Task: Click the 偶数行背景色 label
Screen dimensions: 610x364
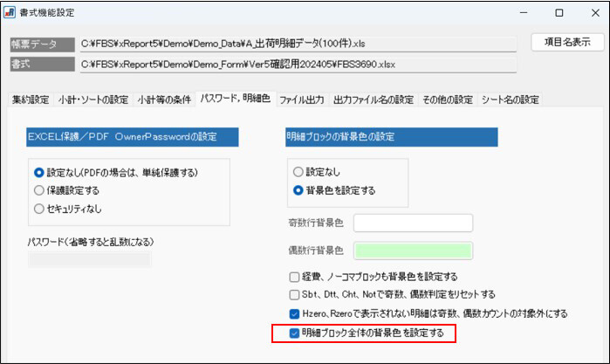Action: click(x=316, y=251)
